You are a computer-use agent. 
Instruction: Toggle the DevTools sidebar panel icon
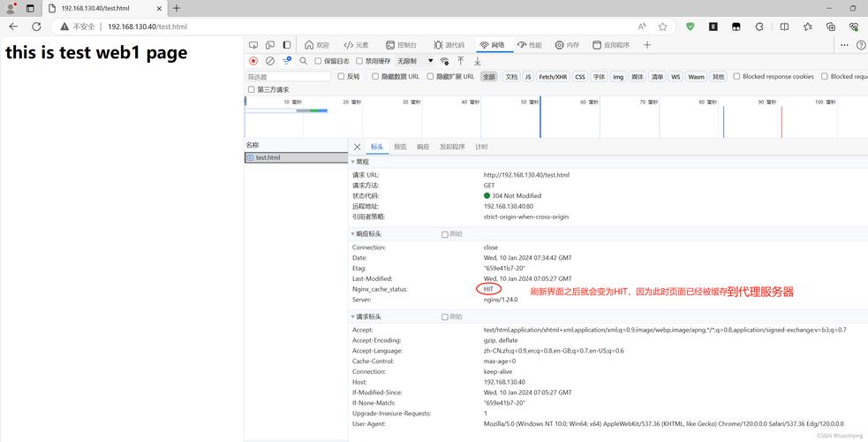[x=287, y=45]
